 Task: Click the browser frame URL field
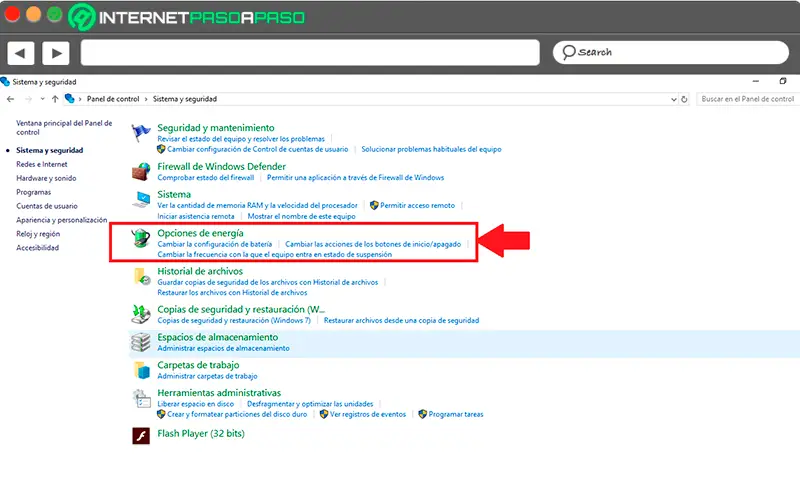(x=310, y=53)
